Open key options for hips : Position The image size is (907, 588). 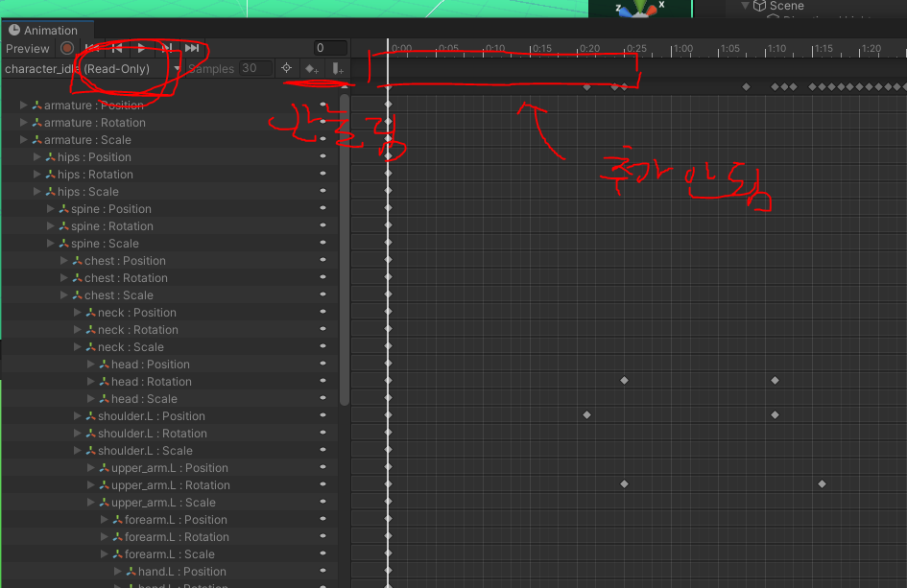[x=322, y=156]
